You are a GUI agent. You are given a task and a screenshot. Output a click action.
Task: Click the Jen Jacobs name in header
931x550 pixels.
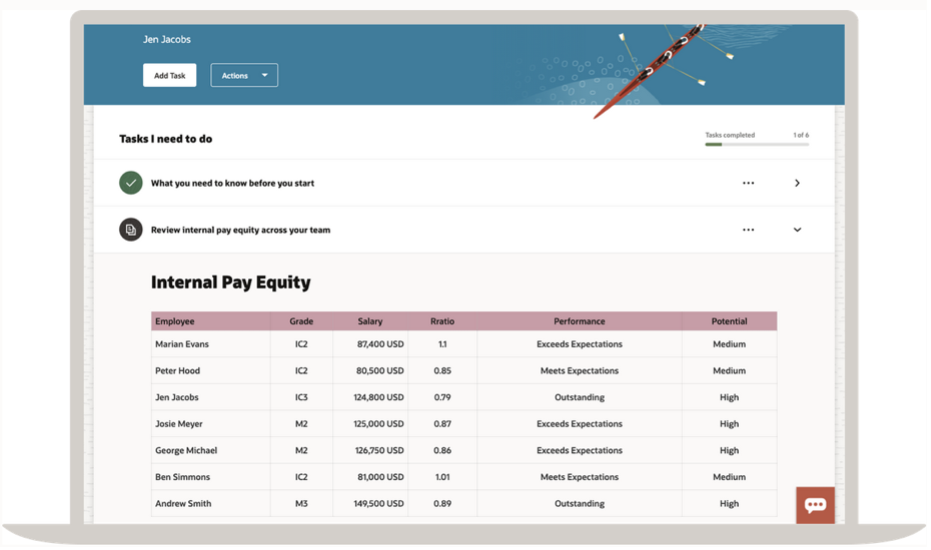tap(167, 39)
